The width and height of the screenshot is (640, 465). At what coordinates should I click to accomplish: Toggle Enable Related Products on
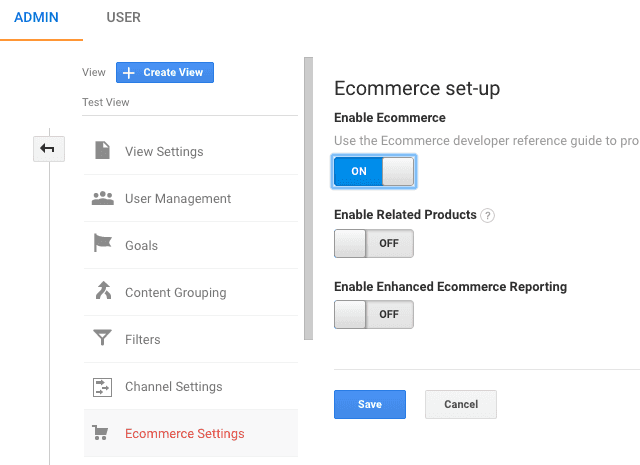click(x=374, y=243)
